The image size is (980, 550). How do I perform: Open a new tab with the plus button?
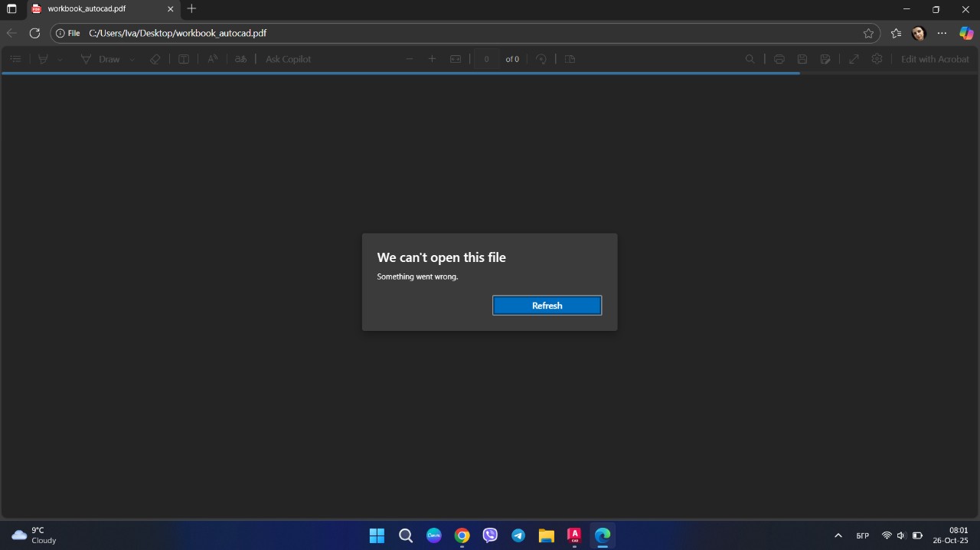point(191,9)
